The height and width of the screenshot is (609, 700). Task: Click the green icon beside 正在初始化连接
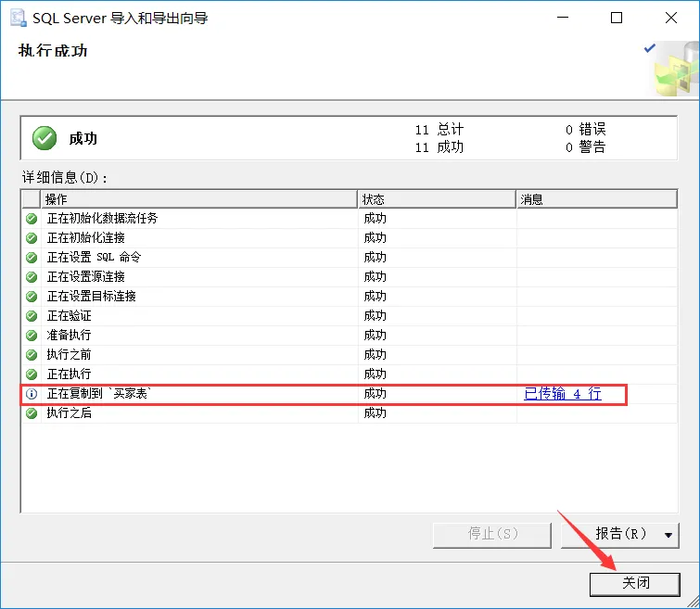32,238
